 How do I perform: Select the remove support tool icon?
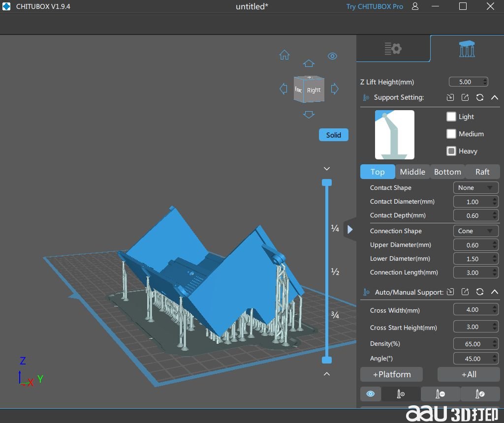441,394
